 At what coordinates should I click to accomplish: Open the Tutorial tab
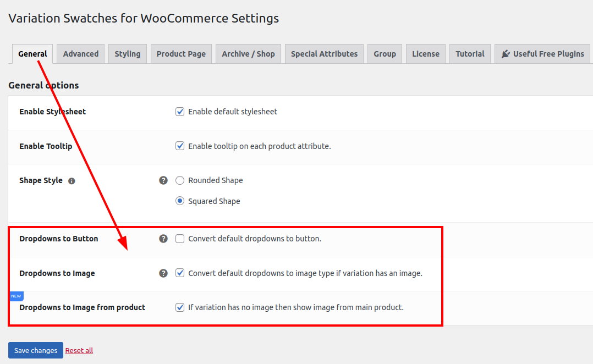470,54
